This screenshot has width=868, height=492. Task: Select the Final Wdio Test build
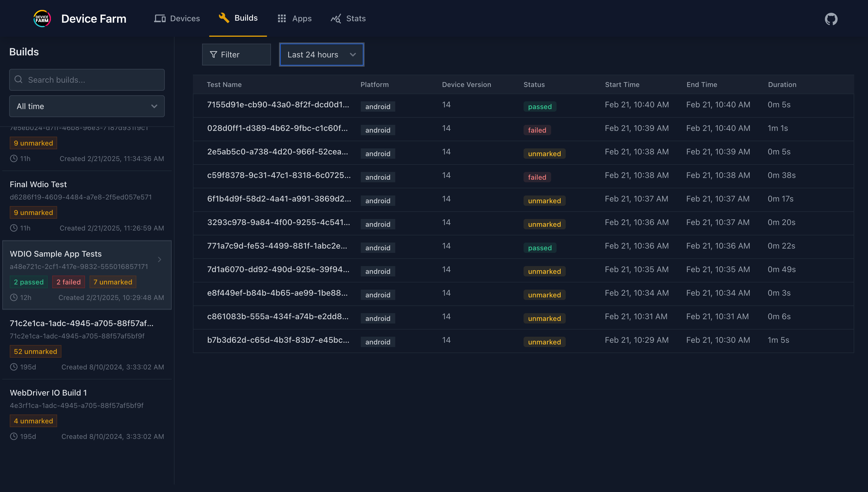tap(38, 185)
